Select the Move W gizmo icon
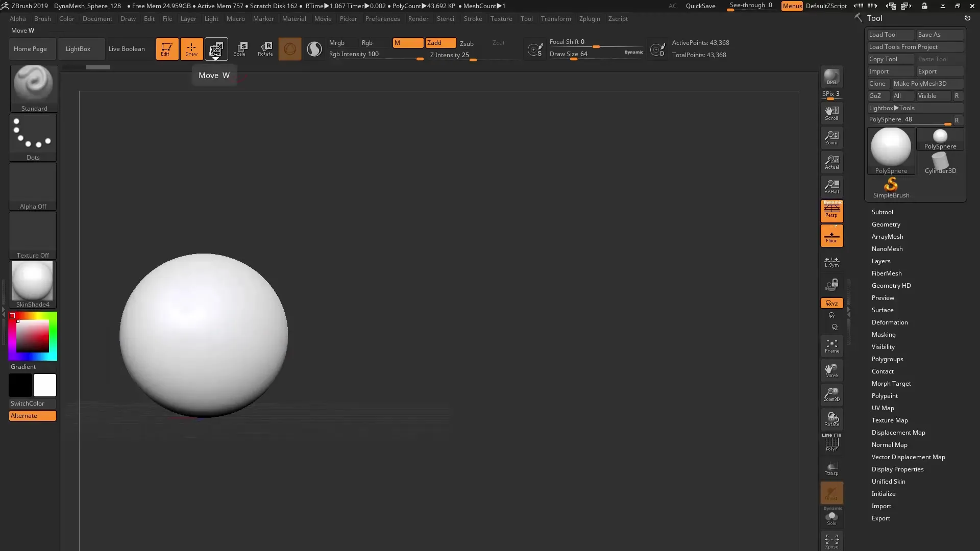The image size is (980, 551). click(x=216, y=49)
